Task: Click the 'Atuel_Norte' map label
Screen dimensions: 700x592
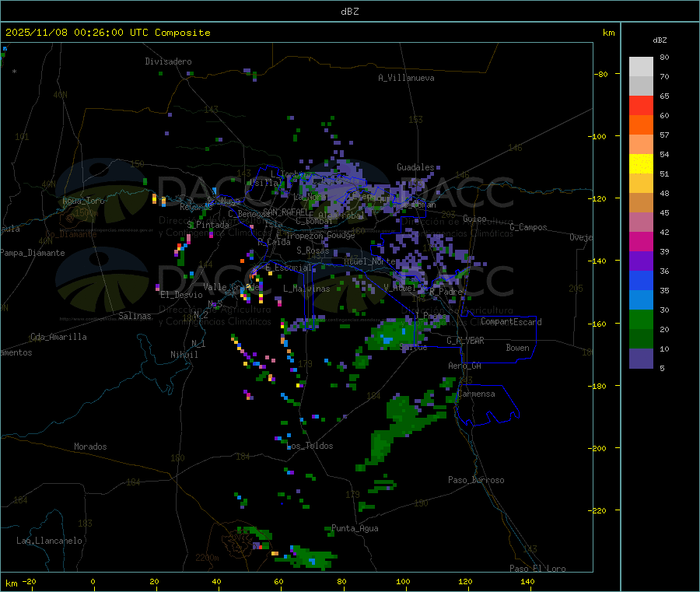Action: click(x=369, y=261)
